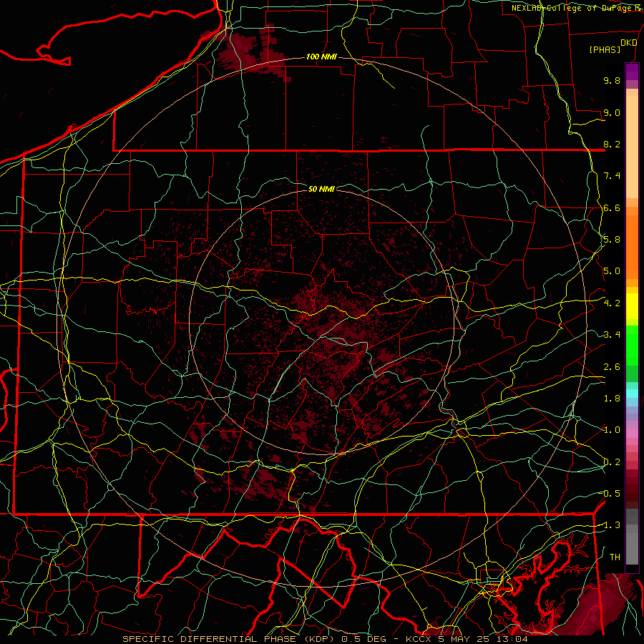Image resolution: width=644 pixels, height=644 pixels.
Task: Click the 4.2 legend value
Action: pos(612,303)
